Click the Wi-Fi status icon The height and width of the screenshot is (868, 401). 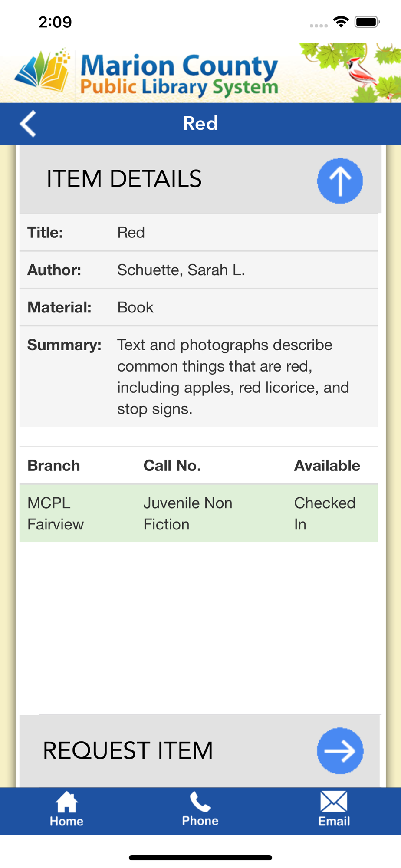tap(341, 22)
